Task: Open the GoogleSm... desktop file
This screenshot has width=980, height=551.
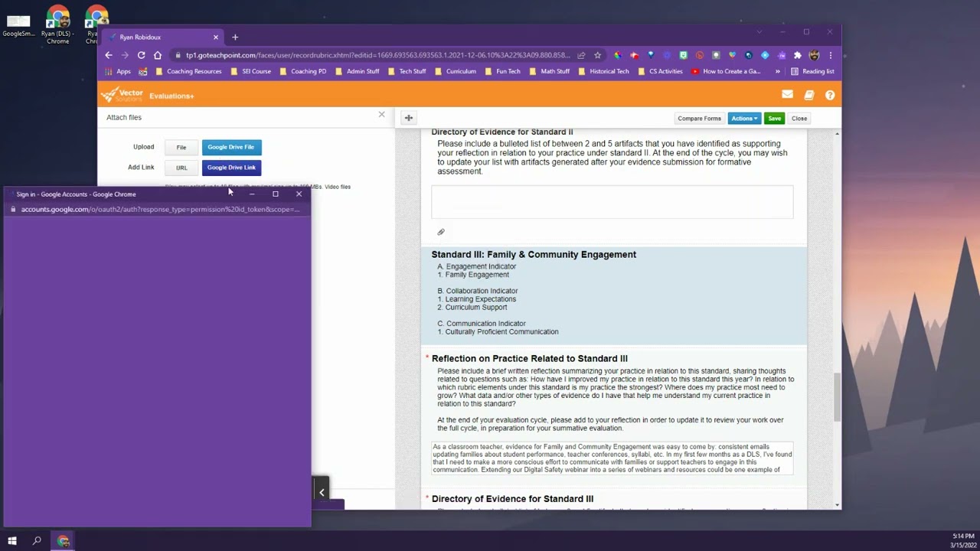Action: point(18,24)
